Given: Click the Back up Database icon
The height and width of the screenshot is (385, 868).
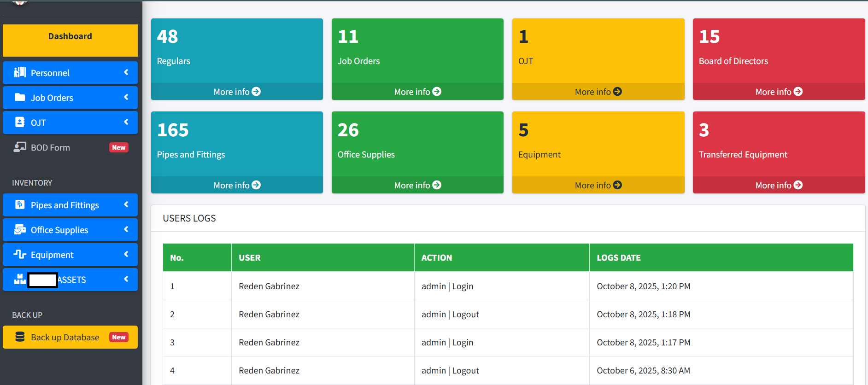Looking at the screenshot, I should coord(20,337).
